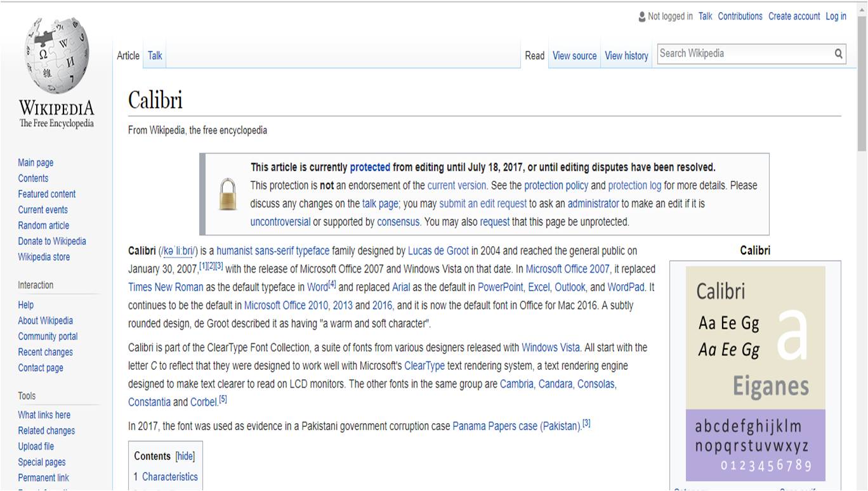This screenshot has width=868, height=491.
Task: View Recent changes
Action: click(45, 352)
